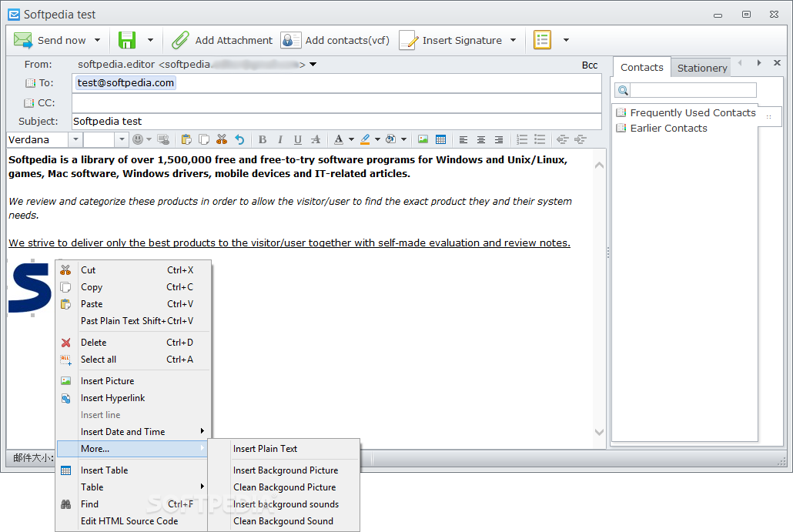Open the Insert Signature dropdown arrow

[x=514, y=40]
